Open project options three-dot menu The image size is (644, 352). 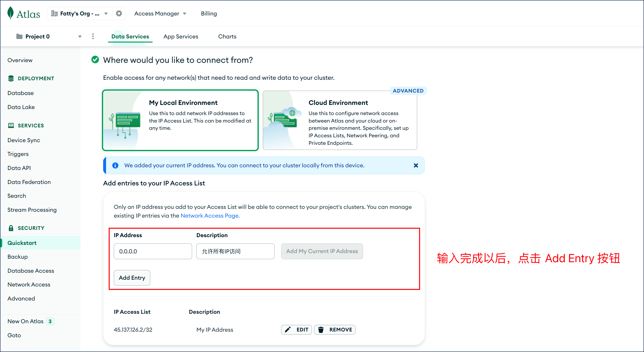click(x=93, y=37)
